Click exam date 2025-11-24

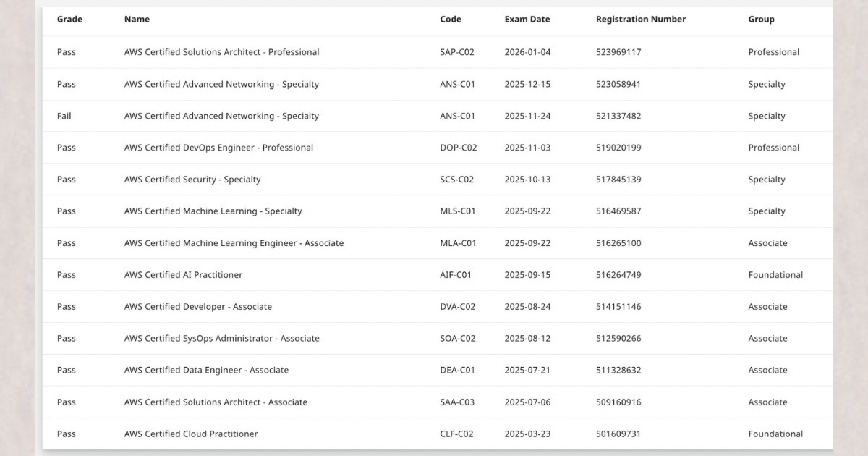(527, 116)
